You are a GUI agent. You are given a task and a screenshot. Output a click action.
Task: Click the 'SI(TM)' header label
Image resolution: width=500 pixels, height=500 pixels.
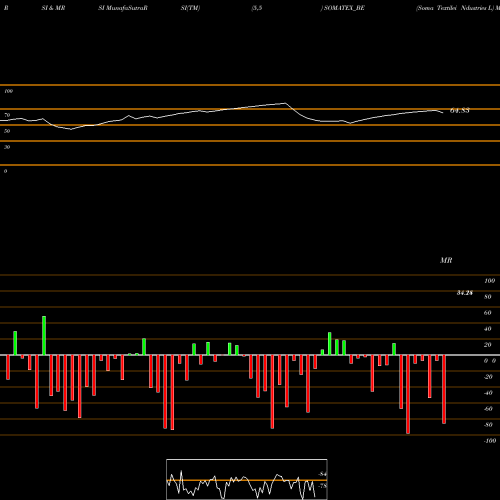tap(190, 8)
